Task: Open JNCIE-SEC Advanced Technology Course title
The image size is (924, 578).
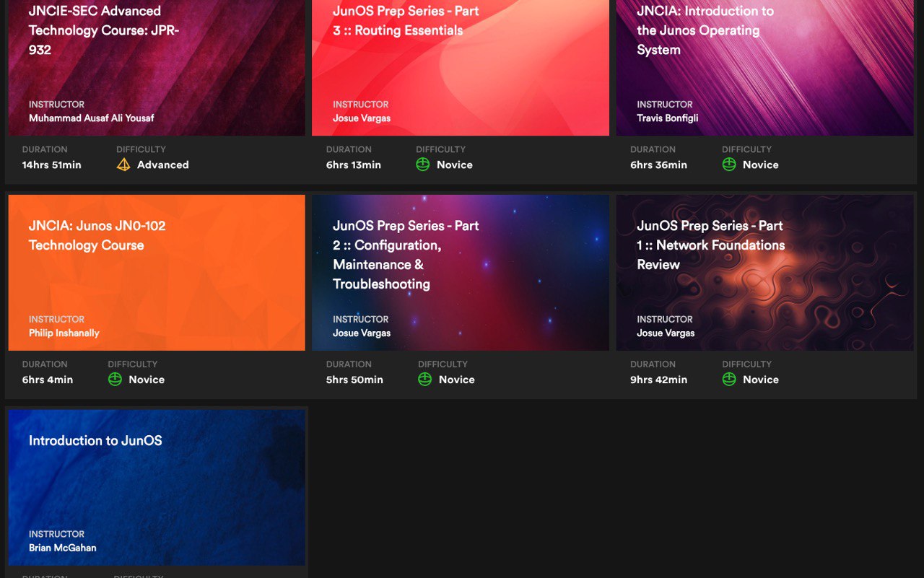Action: click(x=104, y=30)
